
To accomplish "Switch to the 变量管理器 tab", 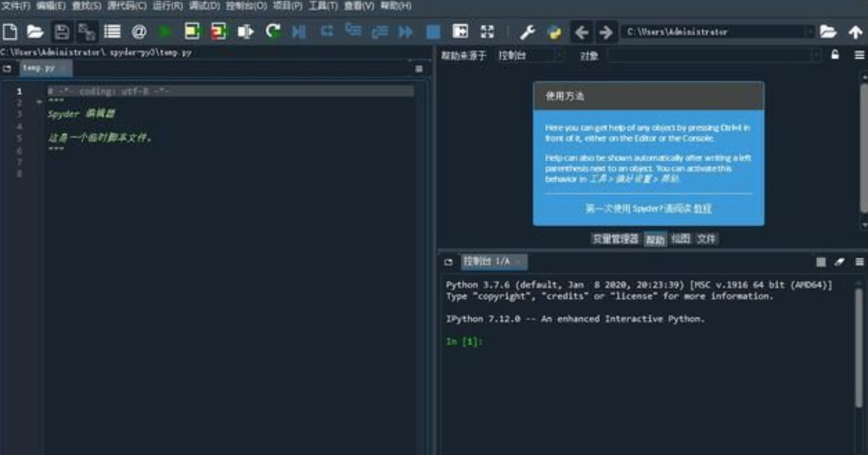I will (615, 239).
